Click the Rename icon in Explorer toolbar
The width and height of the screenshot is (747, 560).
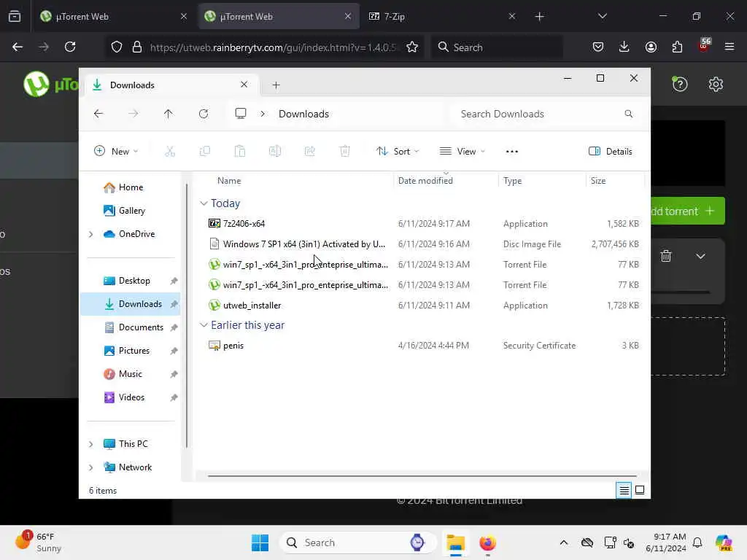(x=275, y=152)
